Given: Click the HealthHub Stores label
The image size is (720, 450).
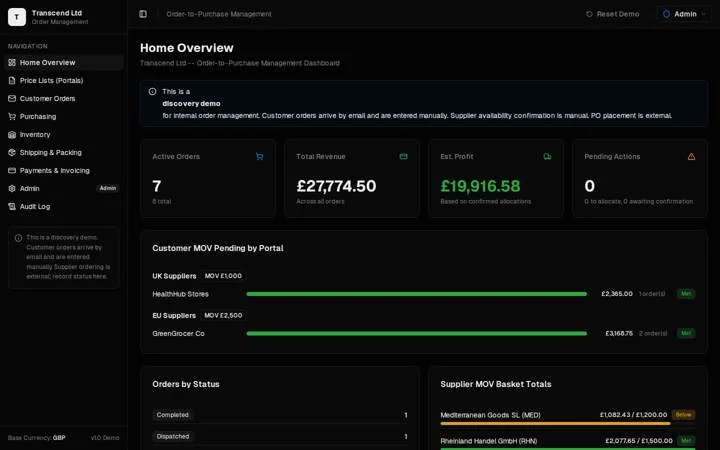Looking at the screenshot, I should (x=180, y=294).
